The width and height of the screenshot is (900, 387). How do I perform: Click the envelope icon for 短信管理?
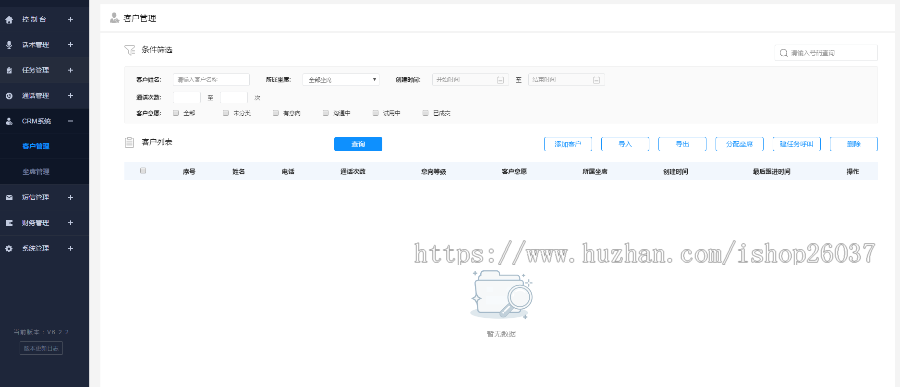coord(9,198)
